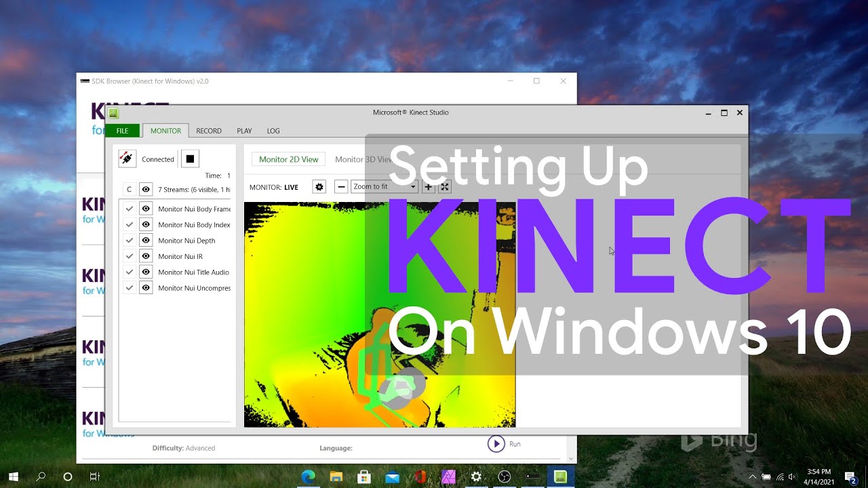Hide the Monitor Nui Body Index stream
This screenshot has height=488, width=868.
tap(145, 224)
